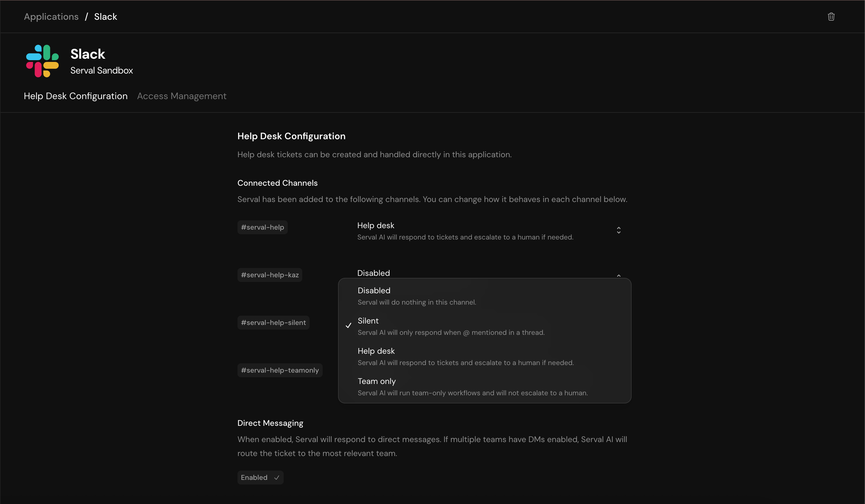865x504 pixels.
Task: Select the Silent option
Action: pyautogui.click(x=484, y=326)
